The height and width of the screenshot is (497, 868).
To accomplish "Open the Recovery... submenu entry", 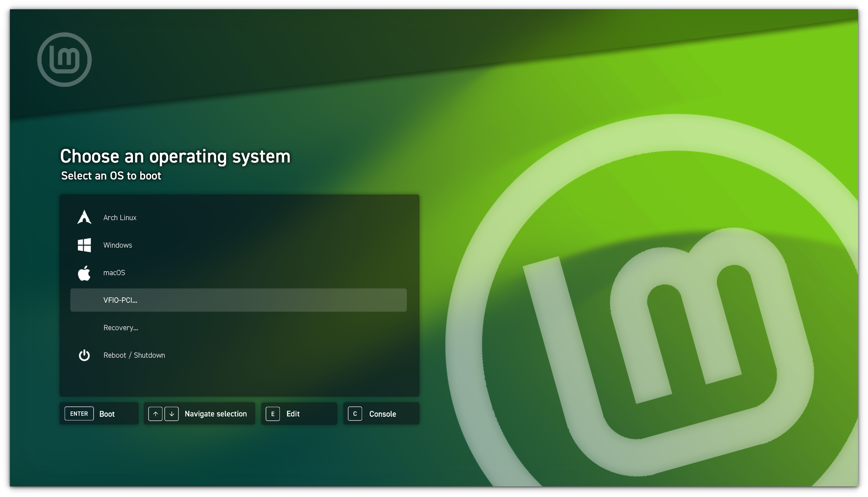I will (238, 328).
